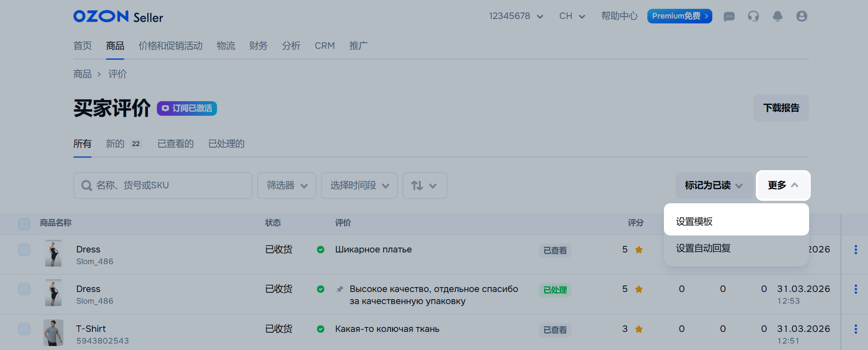Click the three-dot menu for the T-Shirt review

(x=855, y=329)
